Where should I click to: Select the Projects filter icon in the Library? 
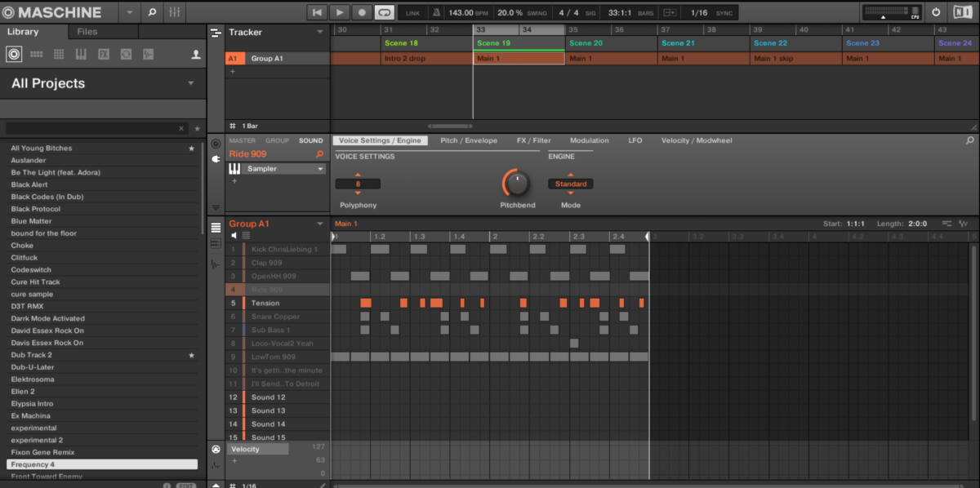pyautogui.click(x=14, y=55)
